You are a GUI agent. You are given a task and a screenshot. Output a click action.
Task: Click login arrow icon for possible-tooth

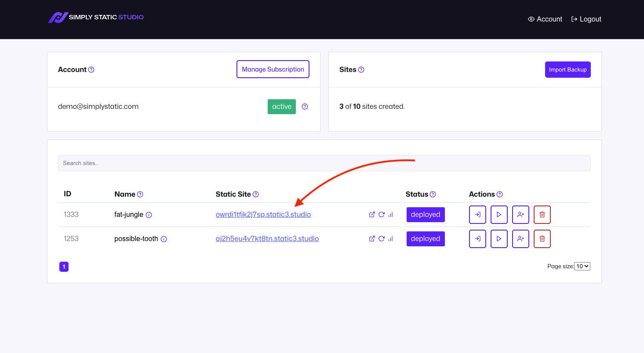(x=477, y=239)
